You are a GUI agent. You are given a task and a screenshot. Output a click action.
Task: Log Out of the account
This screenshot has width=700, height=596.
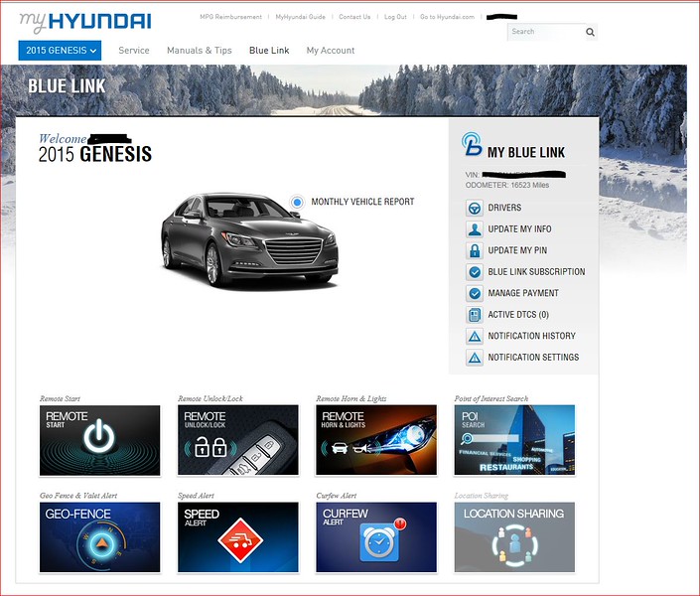click(395, 17)
